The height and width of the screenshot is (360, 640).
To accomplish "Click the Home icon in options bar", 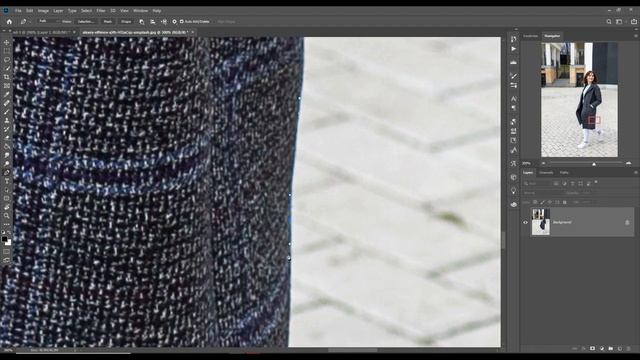I will pos(9,22).
